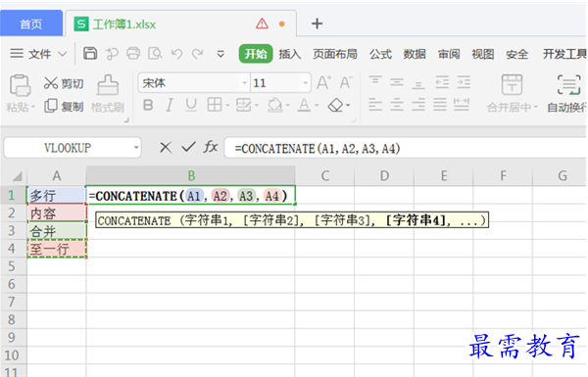Click in the formula bar input
The width and height of the screenshot is (588, 377).
(x=405, y=148)
